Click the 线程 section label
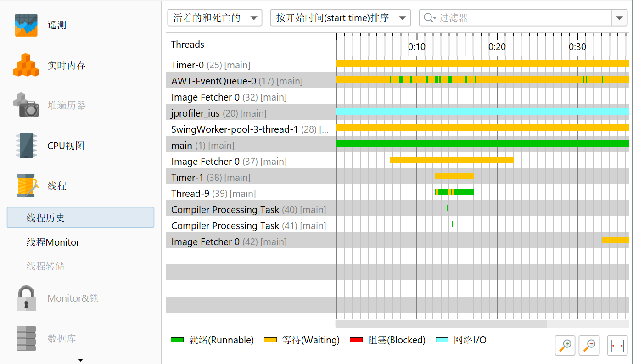Screen dimensions: 633x364 point(57,185)
